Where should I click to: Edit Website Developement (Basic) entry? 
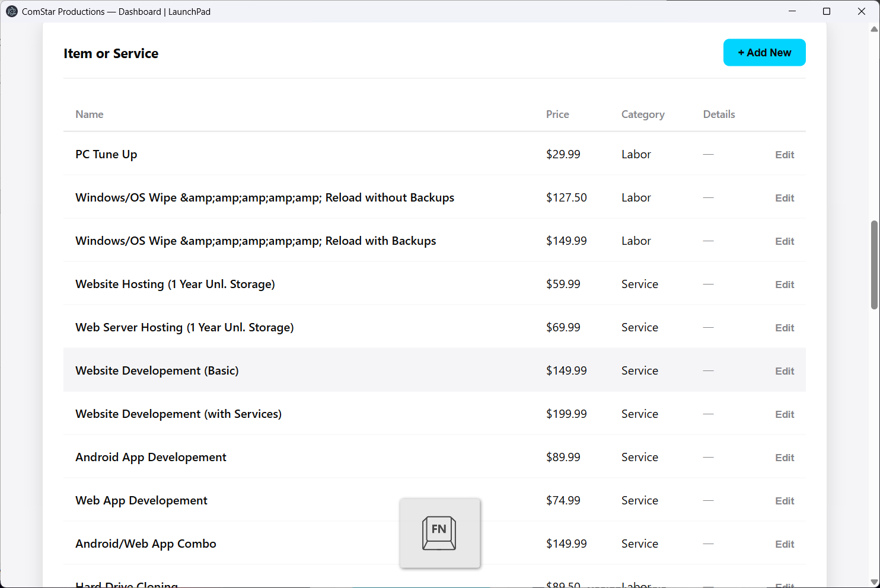point(784,371)
